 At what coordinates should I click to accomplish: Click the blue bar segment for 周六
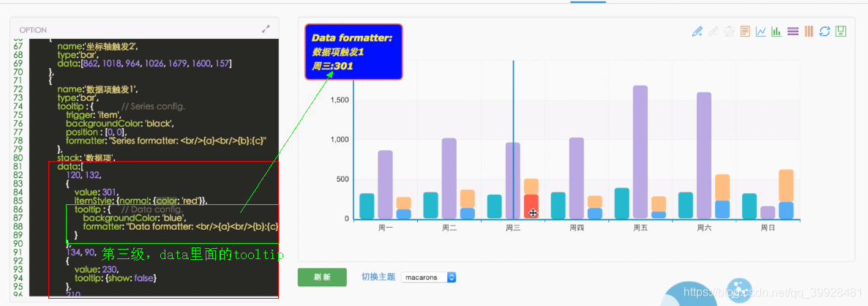pos(722,209)
